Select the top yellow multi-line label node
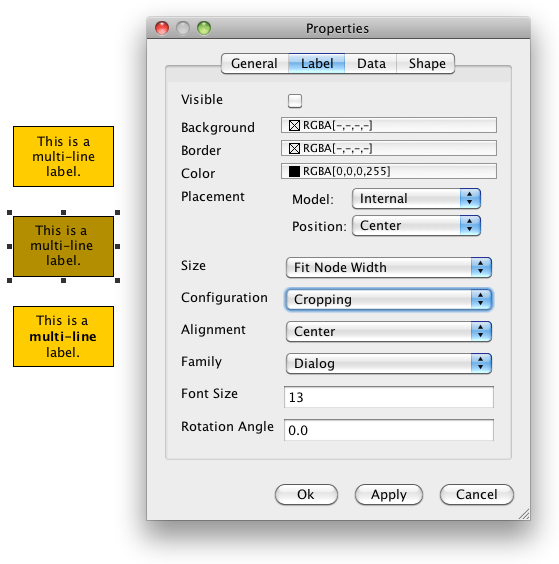Viewport: 559px width, 564px height. pyautogui.click(x=63, y=156)
